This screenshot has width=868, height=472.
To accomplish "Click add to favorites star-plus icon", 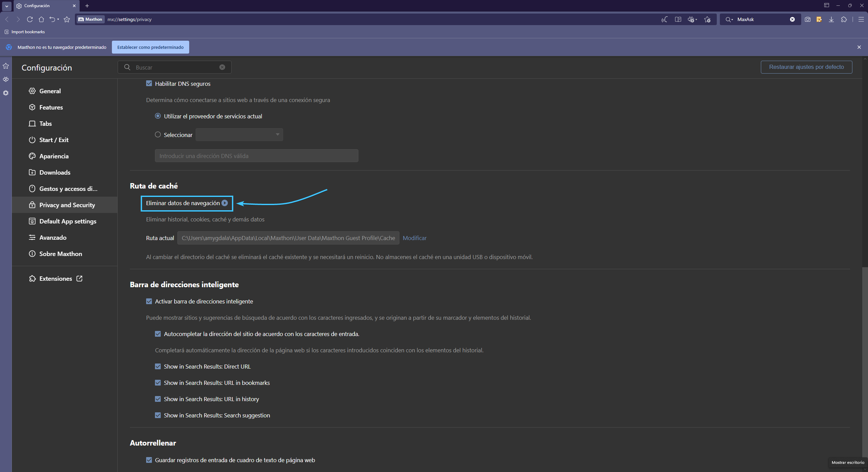I will pos(707,19).
